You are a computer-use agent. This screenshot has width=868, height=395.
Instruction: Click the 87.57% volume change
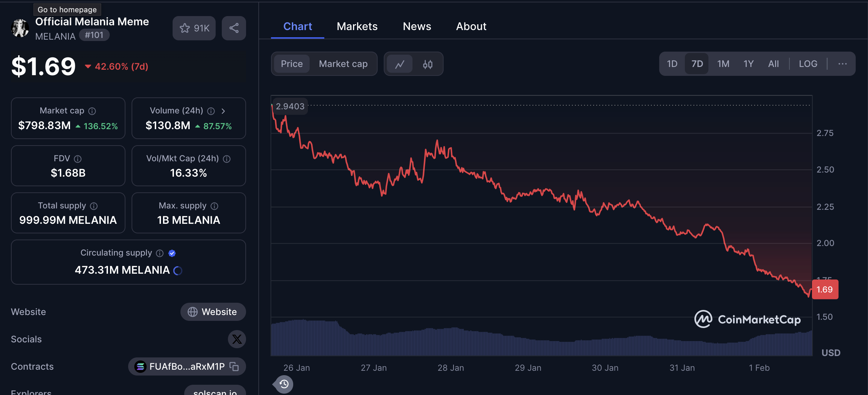217,126
